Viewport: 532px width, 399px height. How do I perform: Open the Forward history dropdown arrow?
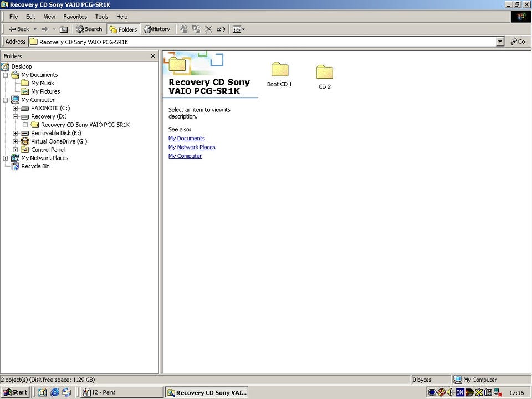click(x=54, y=29)
